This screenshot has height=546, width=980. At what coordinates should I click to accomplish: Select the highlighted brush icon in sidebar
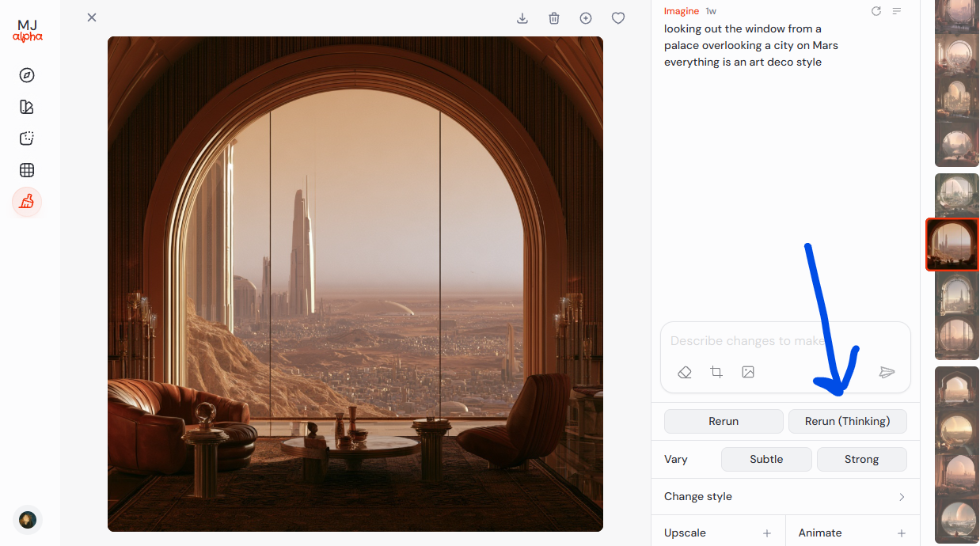click(x=27, y=202)
